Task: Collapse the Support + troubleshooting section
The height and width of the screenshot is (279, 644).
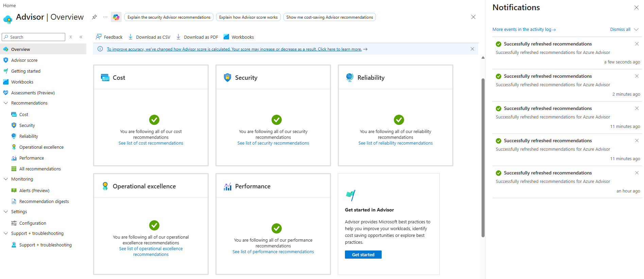Action: tap(6, 233)
